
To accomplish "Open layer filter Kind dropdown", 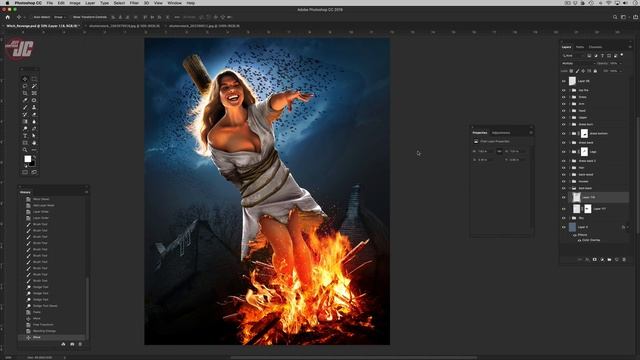I will tap(573, 56).
